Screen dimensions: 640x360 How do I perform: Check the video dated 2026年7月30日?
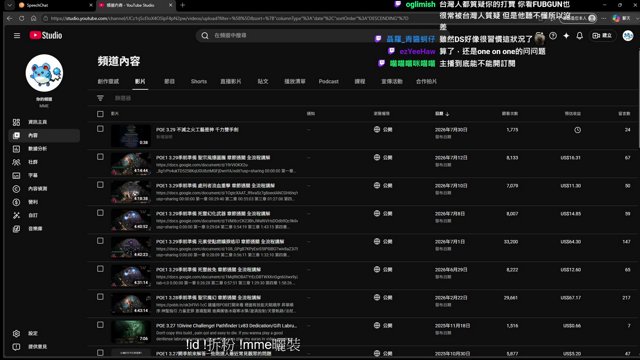click(100, 129)
